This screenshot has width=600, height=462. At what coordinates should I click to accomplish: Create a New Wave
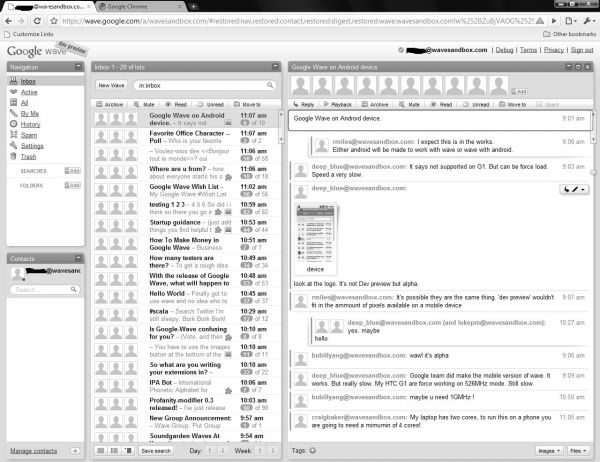pyautogui.click(x=111, y=85)
